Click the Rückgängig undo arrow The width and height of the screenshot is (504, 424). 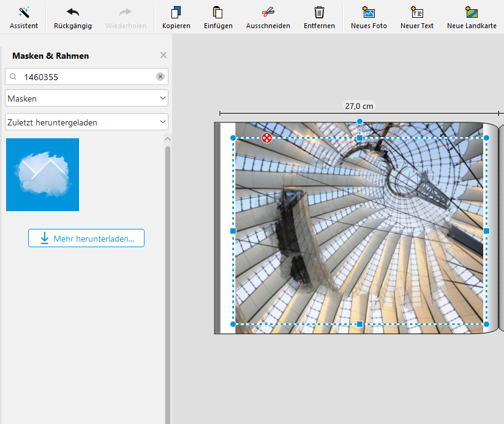[73, 17]
